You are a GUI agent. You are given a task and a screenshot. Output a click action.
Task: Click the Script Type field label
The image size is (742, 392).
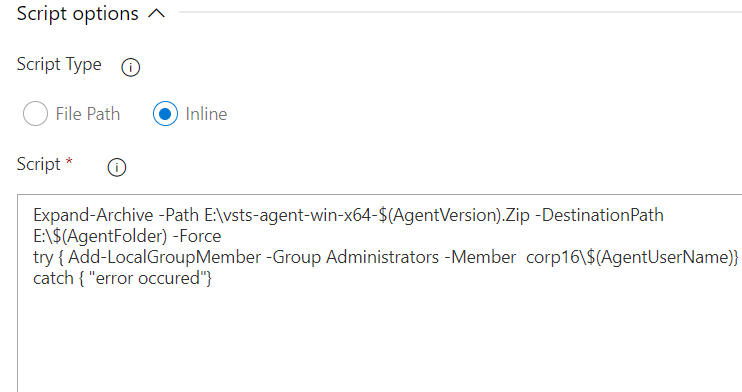coord(59,65)
